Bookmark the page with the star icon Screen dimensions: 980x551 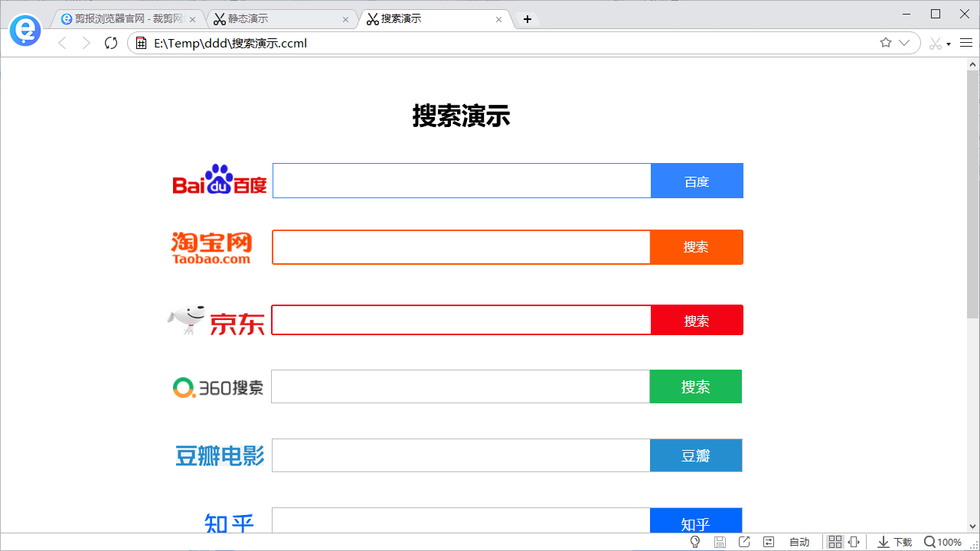pos(885,43)
